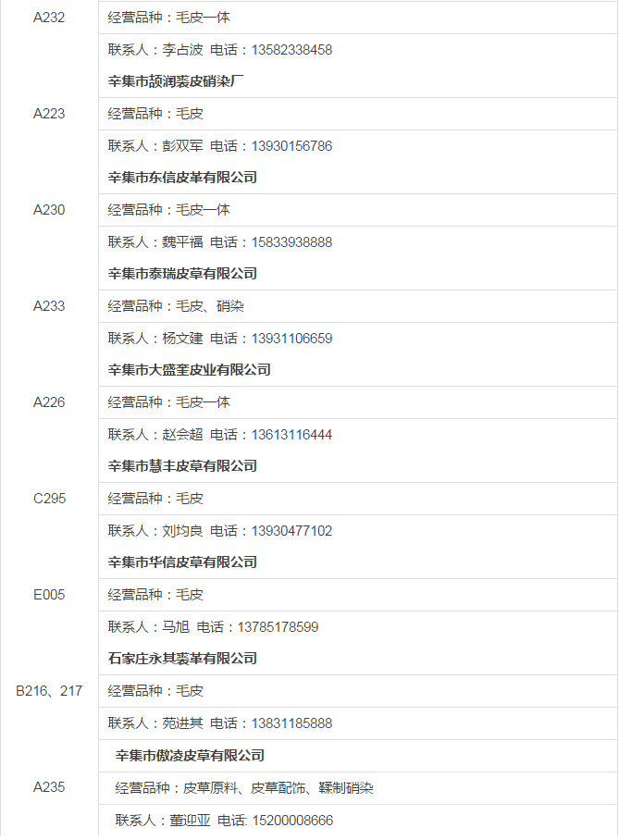
Task: Click company name 辛集市慧丰皮草有限公司
Action: click(182, 466)
